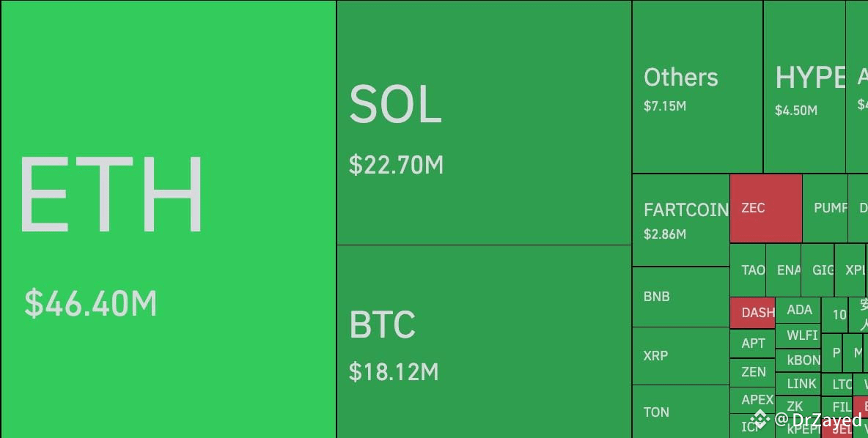Click the ENA tile

[x=784, y=270]
